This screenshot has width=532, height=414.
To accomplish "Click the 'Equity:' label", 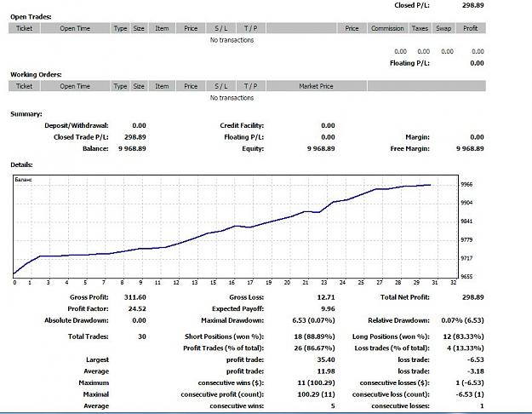I will (253, 149).
